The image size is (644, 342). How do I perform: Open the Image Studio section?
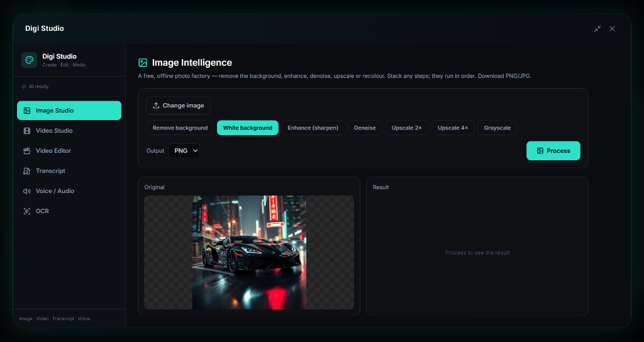click(69, 111)
